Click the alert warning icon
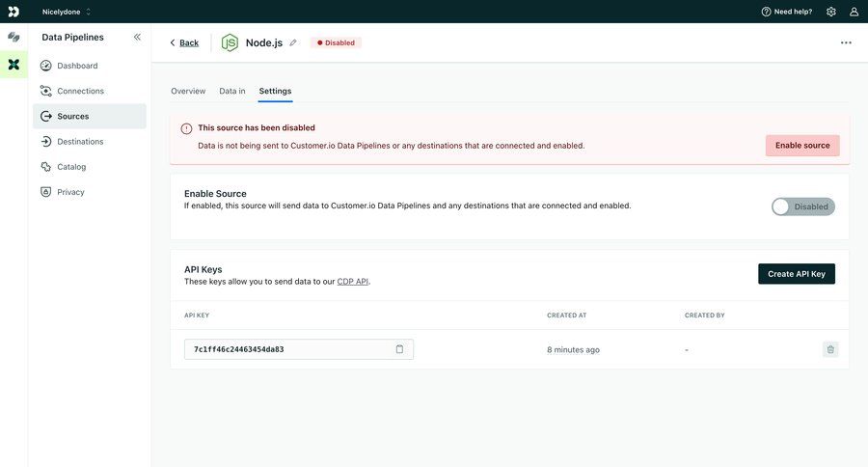The image size is (868, 467). [x=186, y=128]
